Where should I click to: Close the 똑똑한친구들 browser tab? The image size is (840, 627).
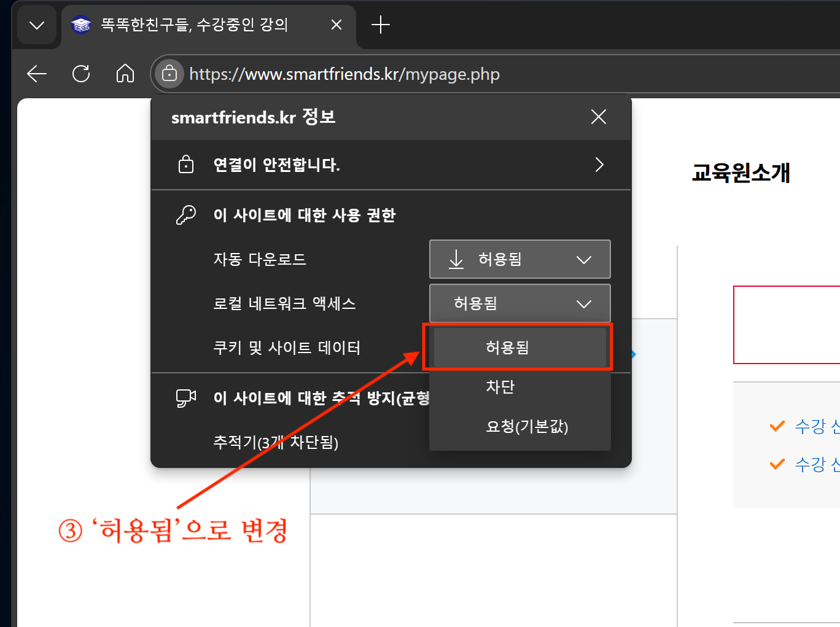[x=336, y=25]
